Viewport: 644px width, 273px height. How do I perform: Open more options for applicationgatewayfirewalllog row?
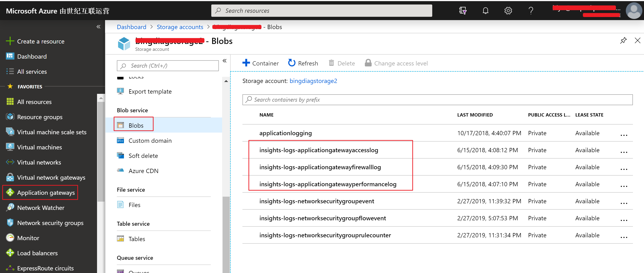[624, 169]
